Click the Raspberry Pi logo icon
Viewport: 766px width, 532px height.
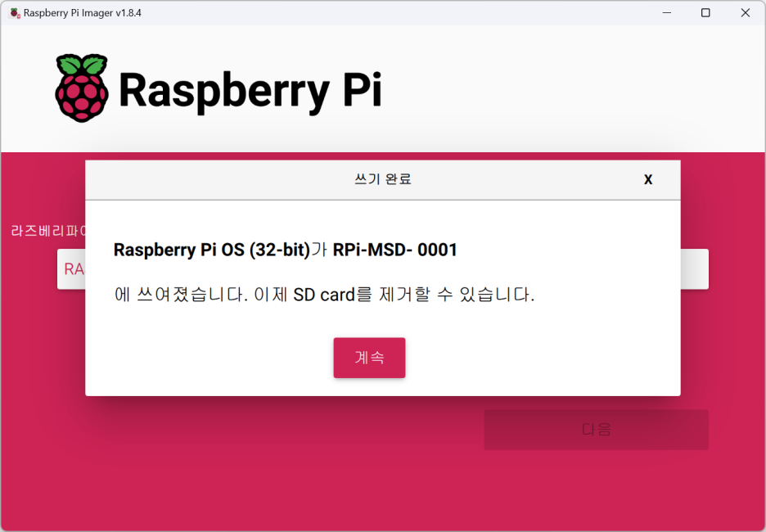(82, 88)
